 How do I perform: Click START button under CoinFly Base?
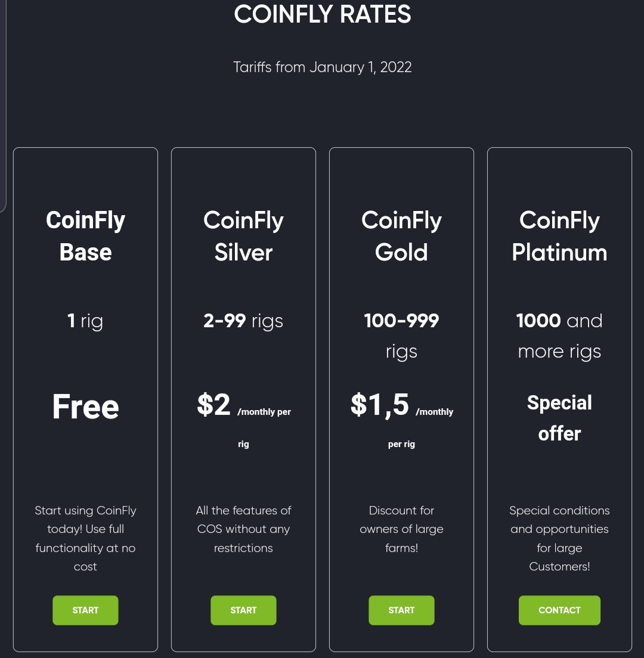[85, 610]
